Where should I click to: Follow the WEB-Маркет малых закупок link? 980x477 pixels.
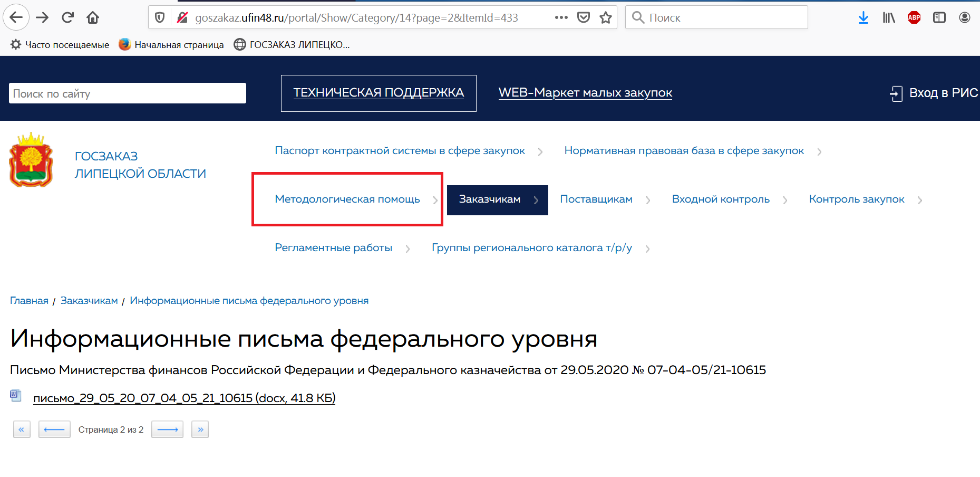coord(585,93)
